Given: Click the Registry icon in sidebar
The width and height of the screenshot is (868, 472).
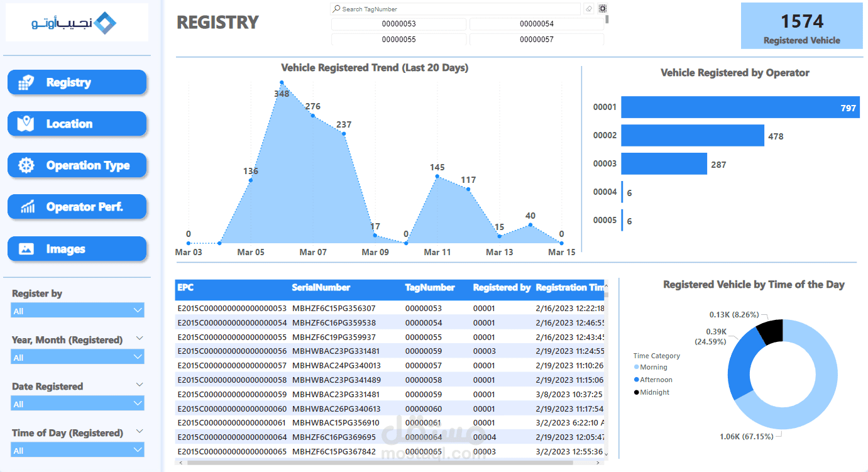Looking at the screenshot, I should click(26, 82).
